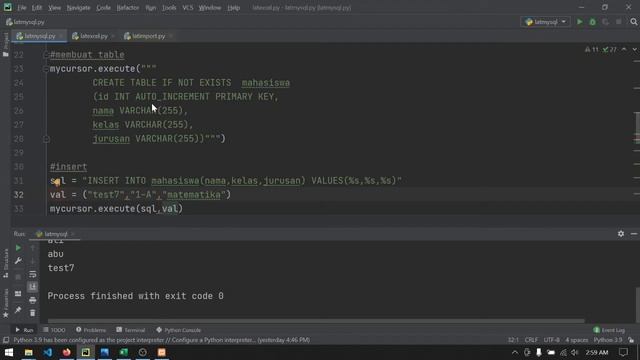Run latmysql with the green toolbar play button
The height and width of the screenshot is (360, 640).
coord(580,22)
